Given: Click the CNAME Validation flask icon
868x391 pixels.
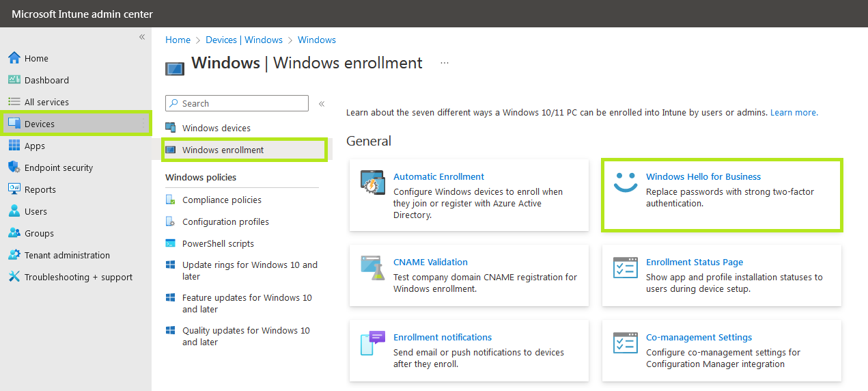Looking at the screenshot, I should (x=373, y=268).
